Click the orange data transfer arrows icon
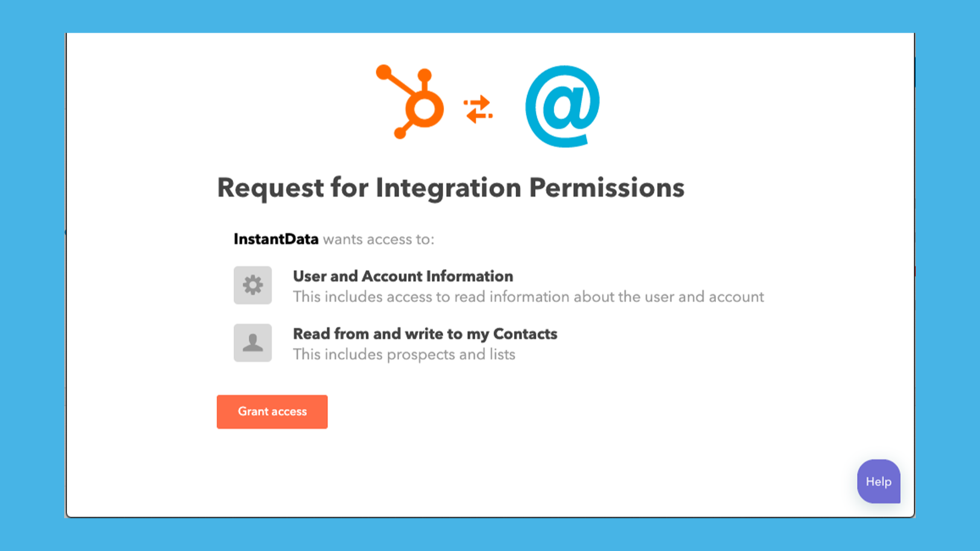Screen dimensions: 980x551 478,107
